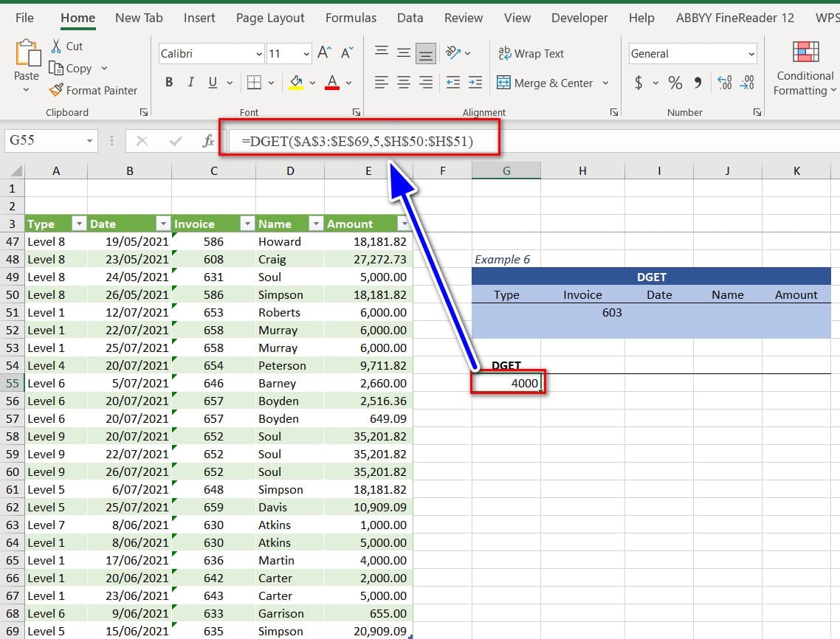The width and height of the screenshot is (840, 639).
Task: Click the Insert Function fx icon
Action: pos(208,140)
